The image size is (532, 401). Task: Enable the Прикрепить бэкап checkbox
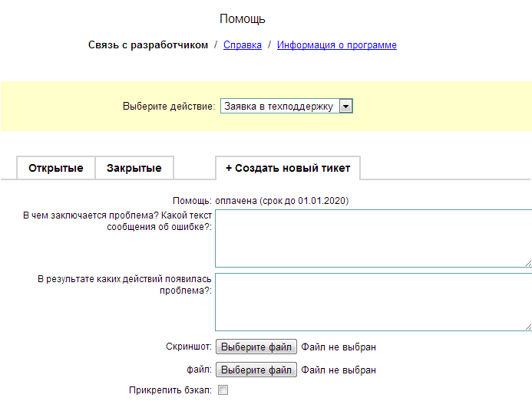tap(223, 390)
